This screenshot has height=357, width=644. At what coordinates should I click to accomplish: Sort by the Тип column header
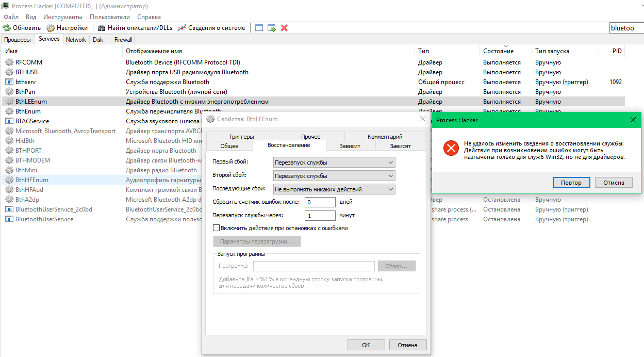(x=448, y=51)
